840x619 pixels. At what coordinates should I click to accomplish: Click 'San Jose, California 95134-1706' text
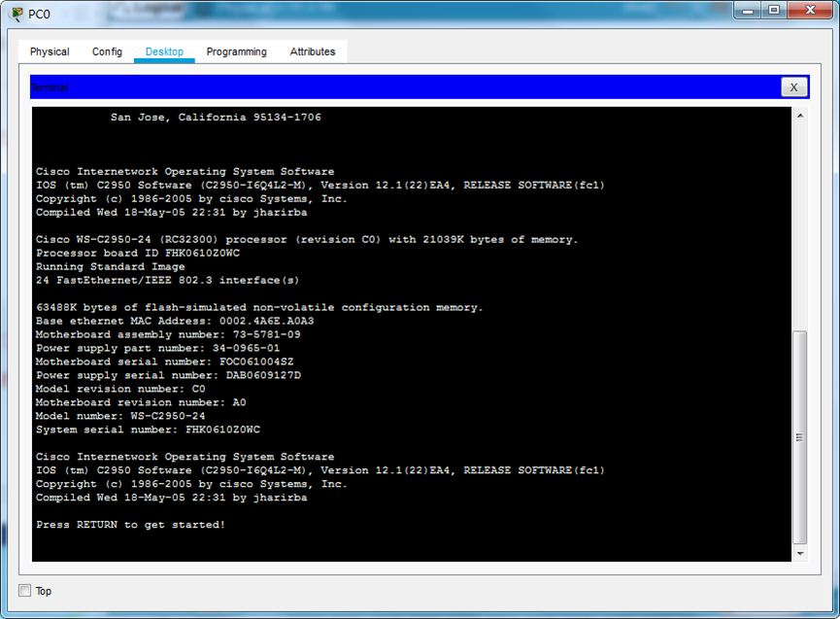pyautogui.click(x=216, y=118)
